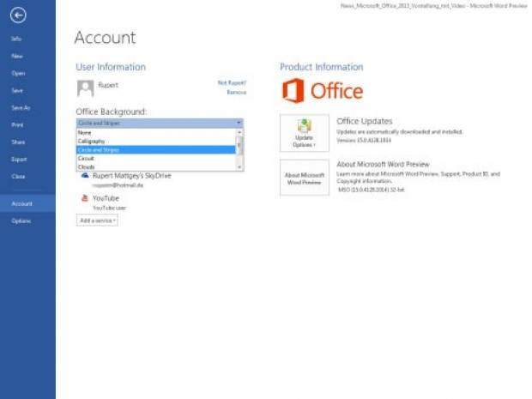Viewport: 532px width, 399px height.
Task: Select the Account sidebar item
Action: pyautogui.click(x=27, y=203)
